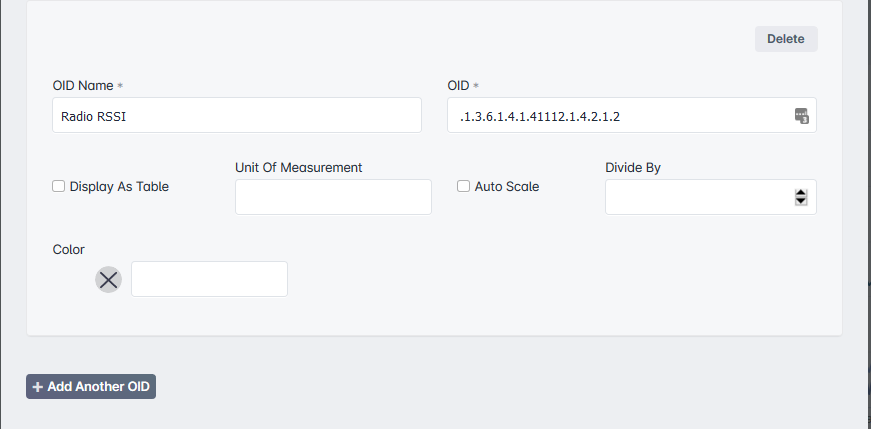Delete this OID entry
The image size is (871, 429).
click(x=786, y=39)
